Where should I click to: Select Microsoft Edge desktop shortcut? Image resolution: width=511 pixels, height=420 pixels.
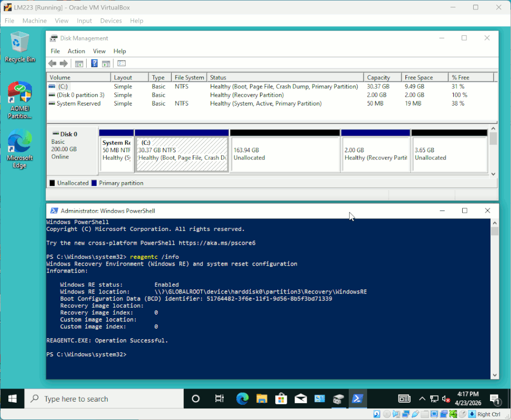coord(20,149)
